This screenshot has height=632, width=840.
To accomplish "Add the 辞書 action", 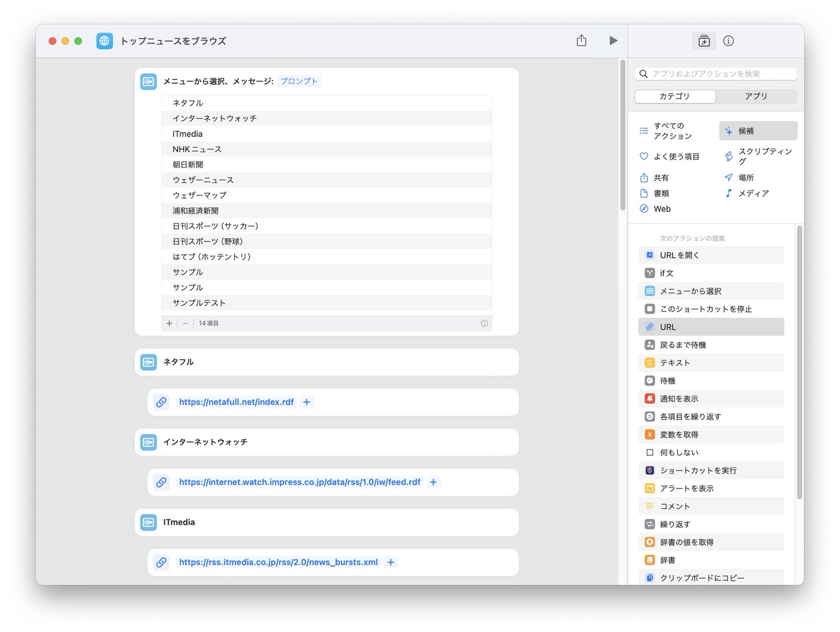I will 711,560.
